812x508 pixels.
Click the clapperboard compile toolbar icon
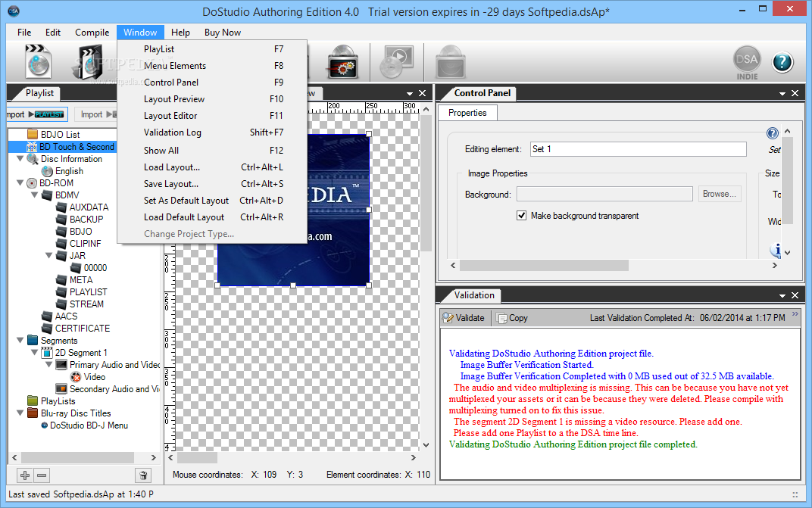tap(88, 62)
